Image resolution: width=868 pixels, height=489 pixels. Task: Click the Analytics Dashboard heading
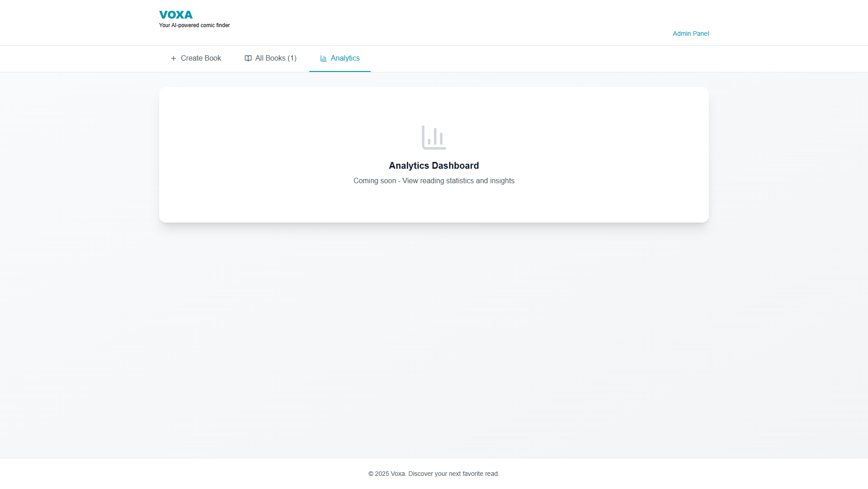(434, 166)
